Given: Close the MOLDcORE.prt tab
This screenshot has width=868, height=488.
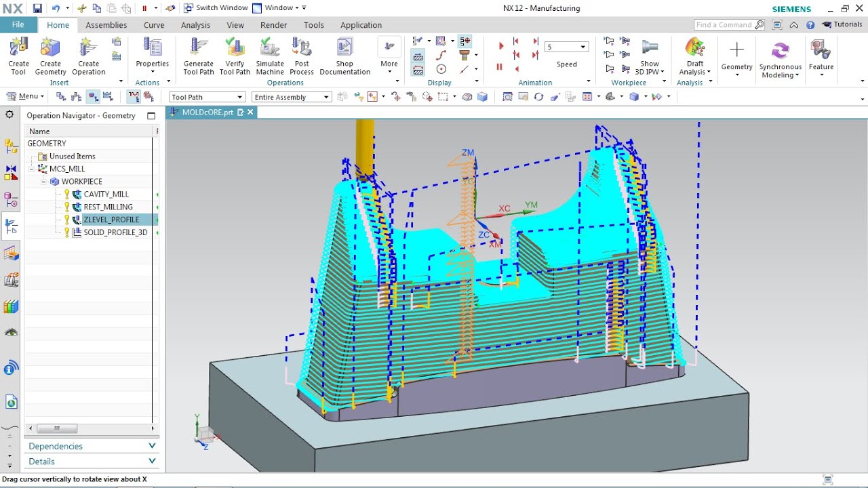Looking at the screenshot, I should (x=250, y=113).
